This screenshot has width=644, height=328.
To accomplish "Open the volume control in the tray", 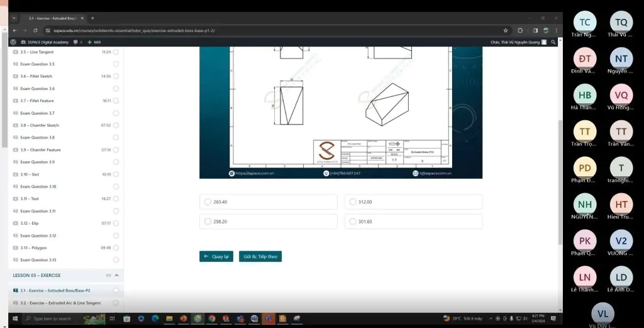I will (525, 319).
